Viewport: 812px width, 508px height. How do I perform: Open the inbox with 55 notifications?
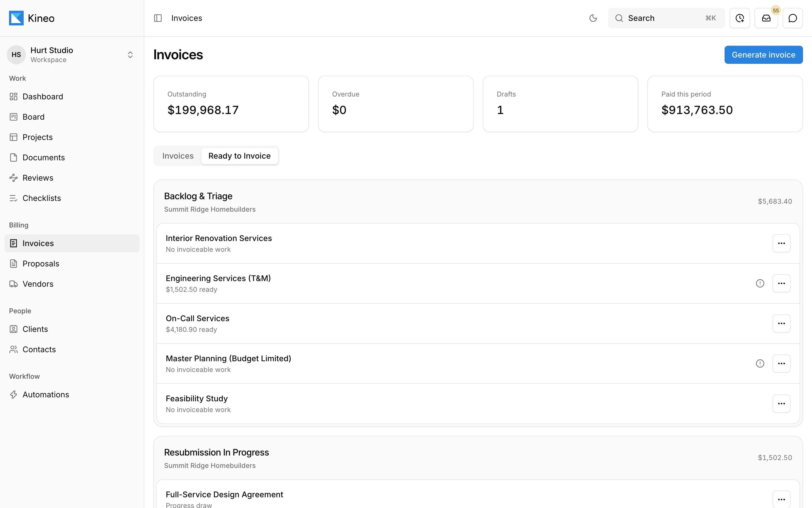[x=766, y=18]
